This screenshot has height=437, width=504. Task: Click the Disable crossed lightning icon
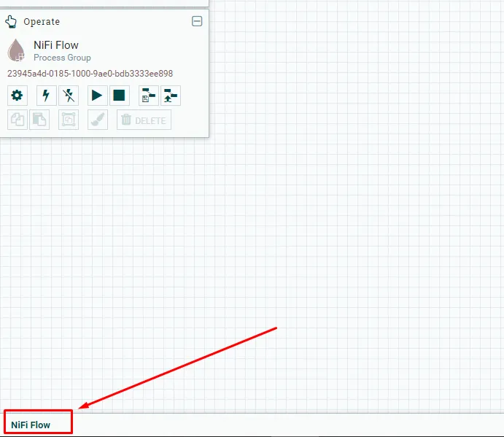pyautogui.click(x=69, y=96)
